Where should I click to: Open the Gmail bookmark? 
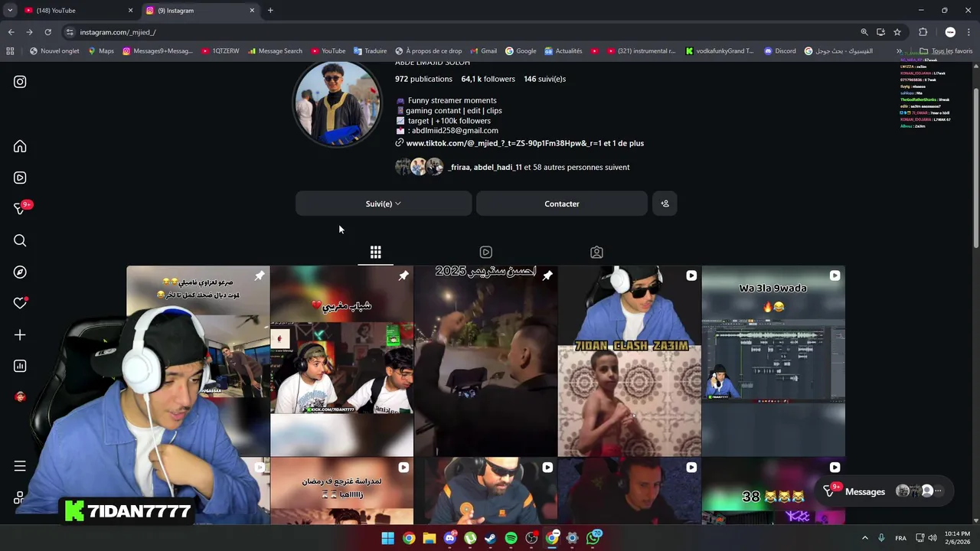[482, 51]
